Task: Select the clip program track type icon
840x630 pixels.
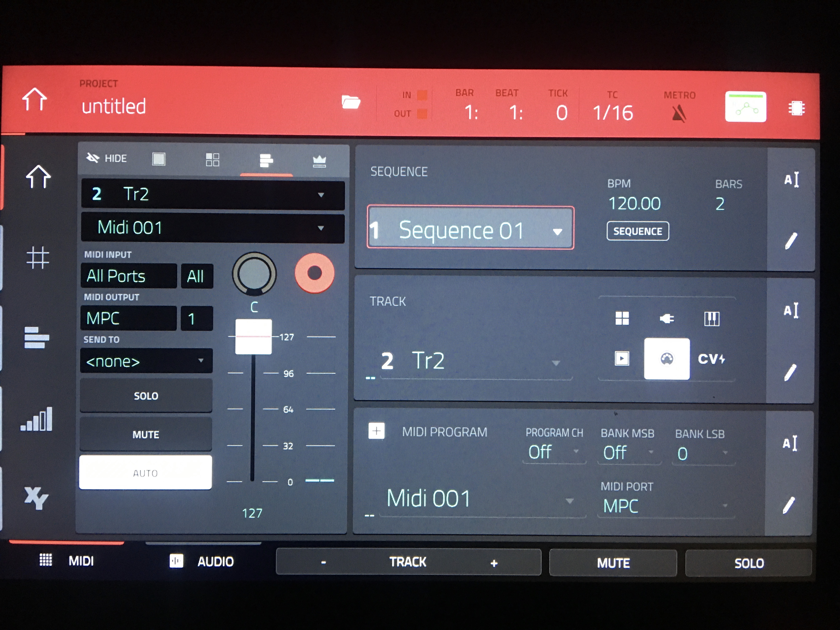Action: (x=622, y=358)
